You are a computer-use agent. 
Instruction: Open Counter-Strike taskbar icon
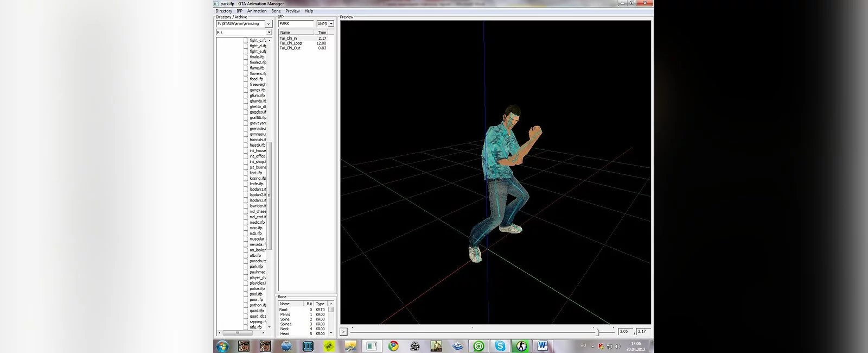[x=521, y=346]
